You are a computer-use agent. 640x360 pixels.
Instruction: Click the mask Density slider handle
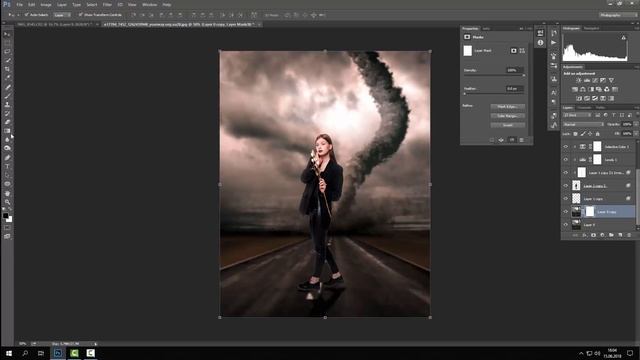tap(524, 76)
